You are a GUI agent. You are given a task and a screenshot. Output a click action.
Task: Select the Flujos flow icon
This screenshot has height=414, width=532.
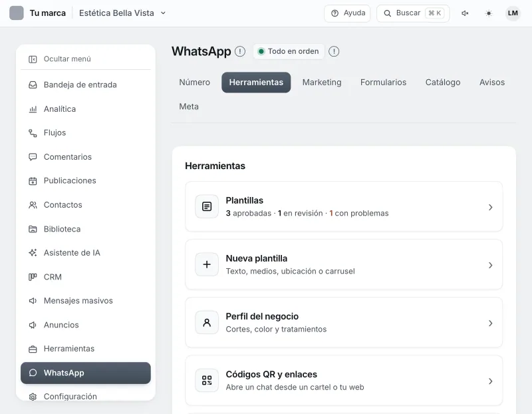[x=33, y=133]
